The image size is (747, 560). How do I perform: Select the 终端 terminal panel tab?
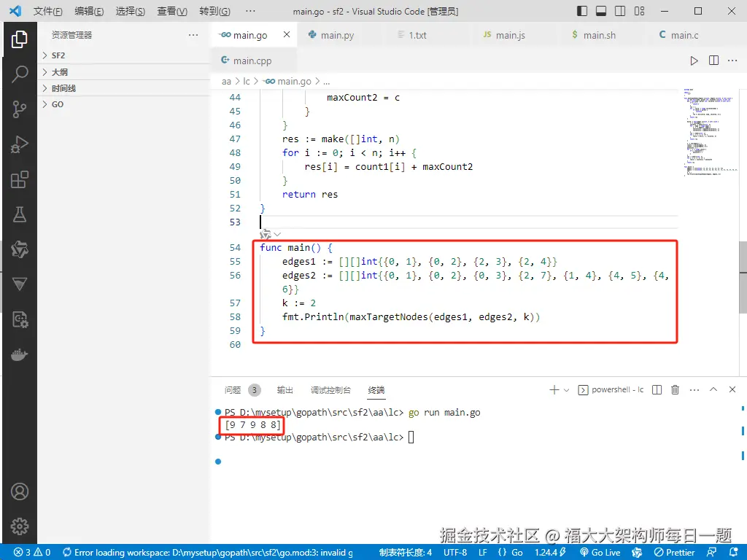pyautogui.click(x=376, y=390)
